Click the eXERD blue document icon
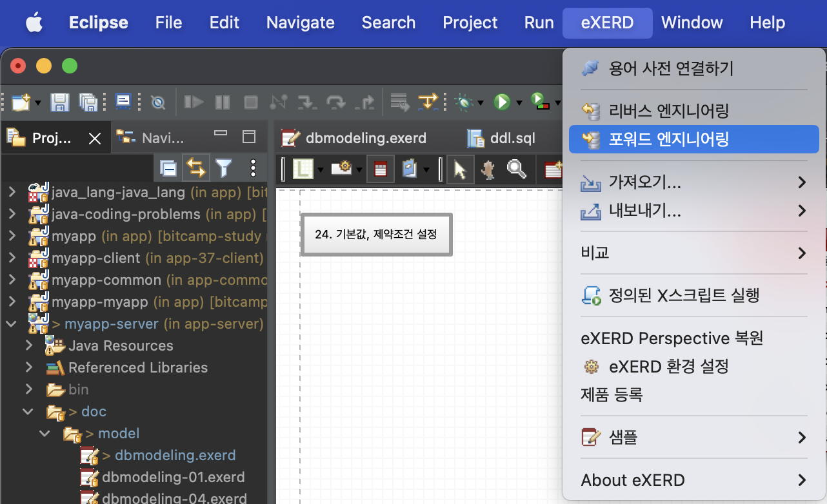Viewport: 827px width, 504px height. tap(410, 169)
